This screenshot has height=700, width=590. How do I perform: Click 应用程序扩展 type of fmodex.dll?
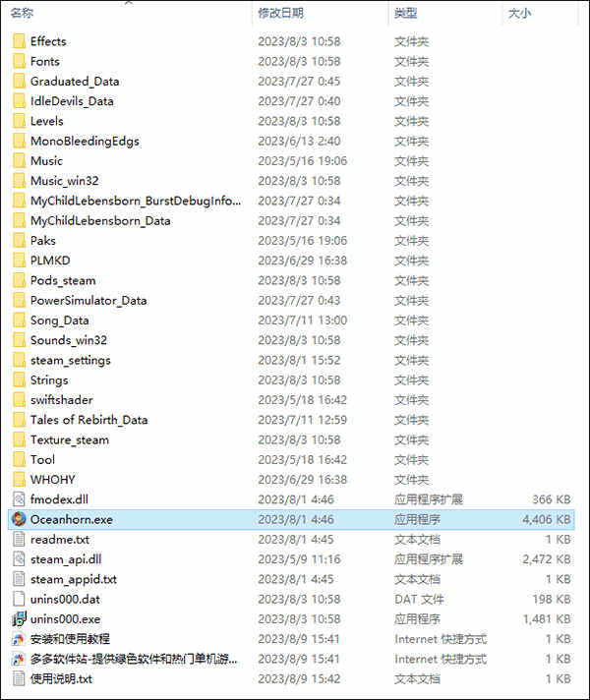pyautogui.click(x=429, y=499)
